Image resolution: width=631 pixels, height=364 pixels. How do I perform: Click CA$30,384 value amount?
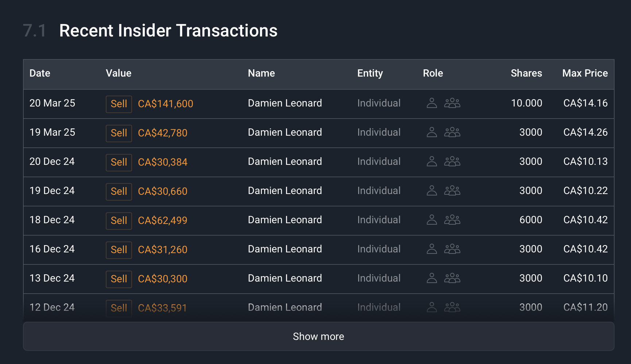point(163,162)
